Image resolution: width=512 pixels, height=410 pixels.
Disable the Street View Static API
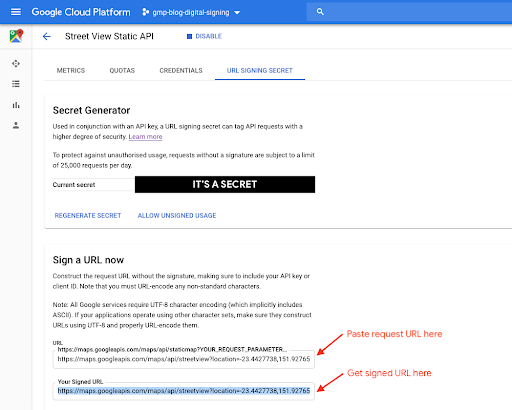pos(204,36)
